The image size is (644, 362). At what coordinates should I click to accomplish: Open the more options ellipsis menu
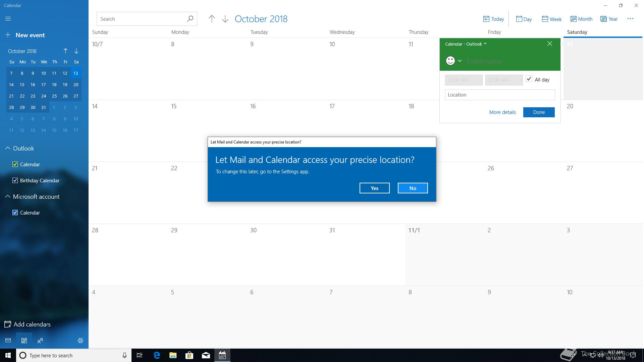(630, 19)
